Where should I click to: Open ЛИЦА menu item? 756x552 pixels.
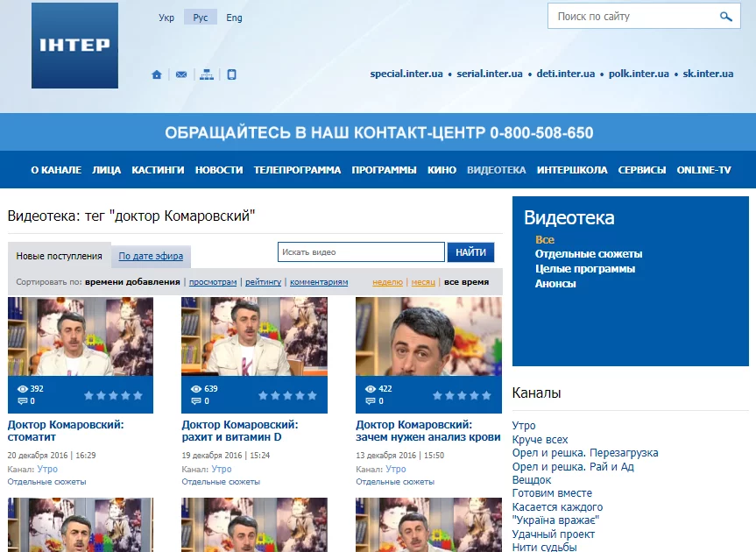tap(107, 170)
